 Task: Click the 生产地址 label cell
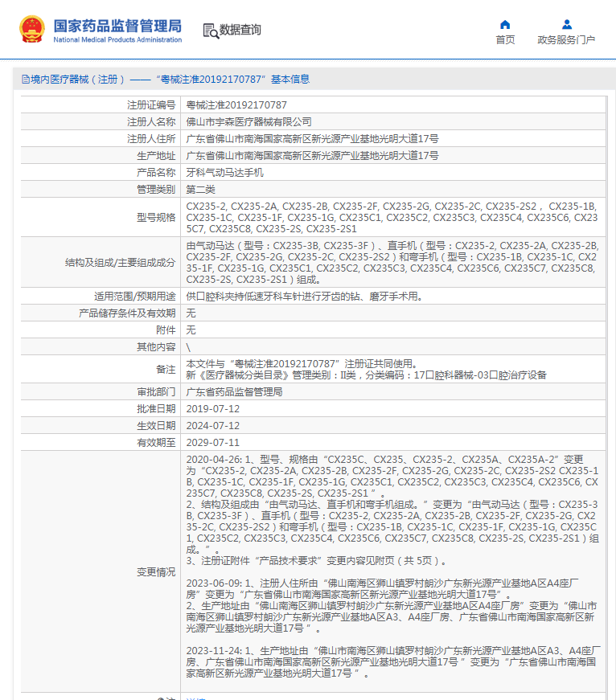[x=101, y=156]
